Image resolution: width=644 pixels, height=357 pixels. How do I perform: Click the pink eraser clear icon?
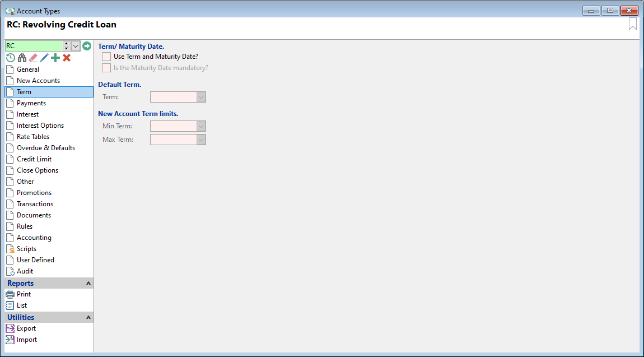[x=33, y=58]
